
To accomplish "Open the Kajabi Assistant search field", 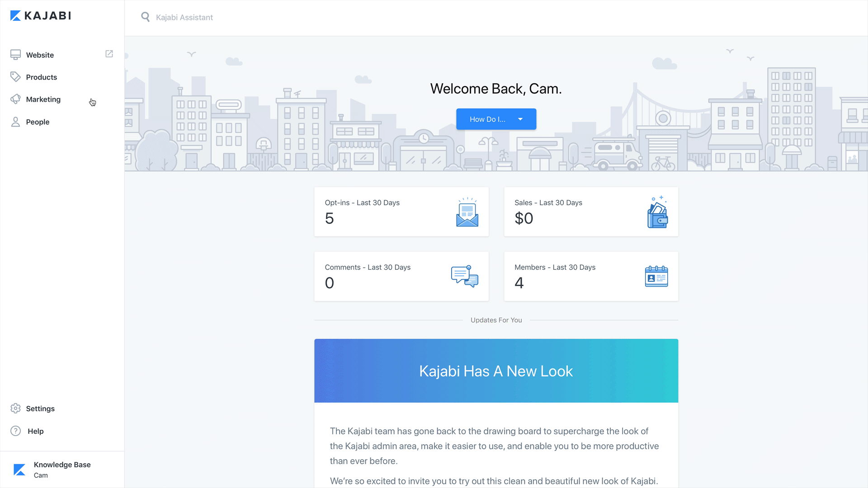I will point(184,17).
